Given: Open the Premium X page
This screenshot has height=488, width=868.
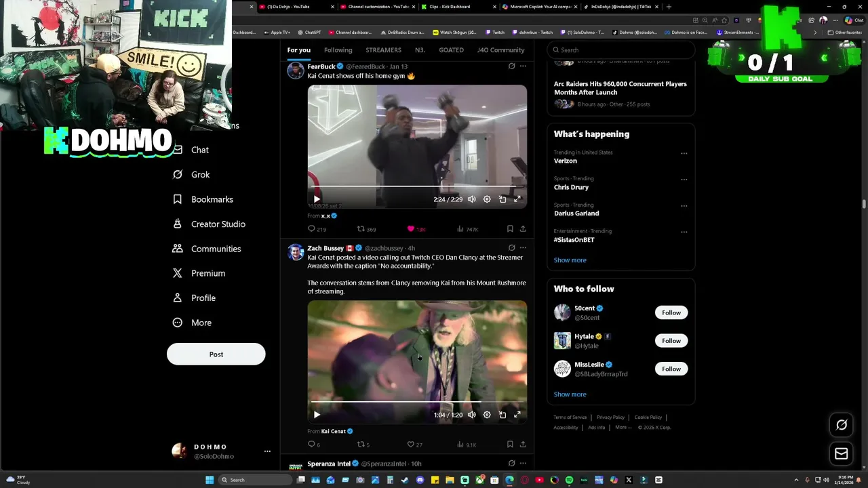Looking at the screenshot, I should coord(199,273).
